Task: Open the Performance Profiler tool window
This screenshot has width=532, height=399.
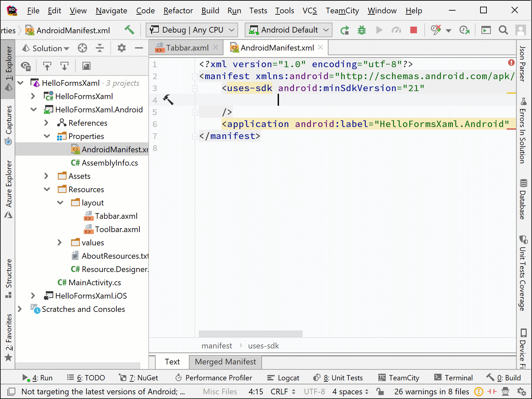Action: [x=213, y=378]
